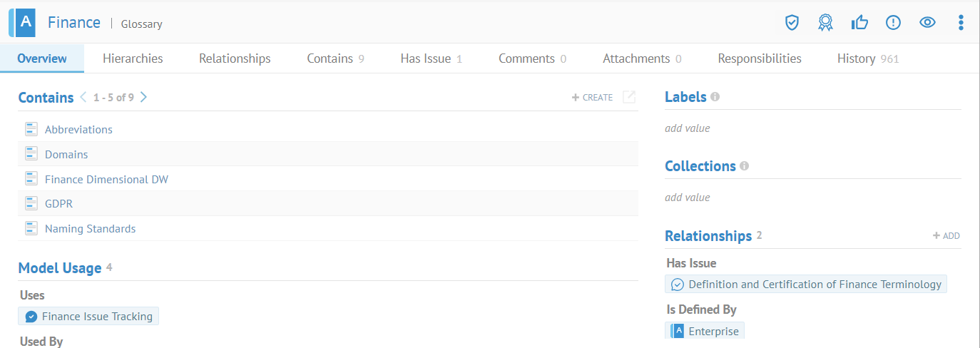Click the exclamation warning icon
The width and height of the screenshot is (980, 348).
click(x=893, y=23)
